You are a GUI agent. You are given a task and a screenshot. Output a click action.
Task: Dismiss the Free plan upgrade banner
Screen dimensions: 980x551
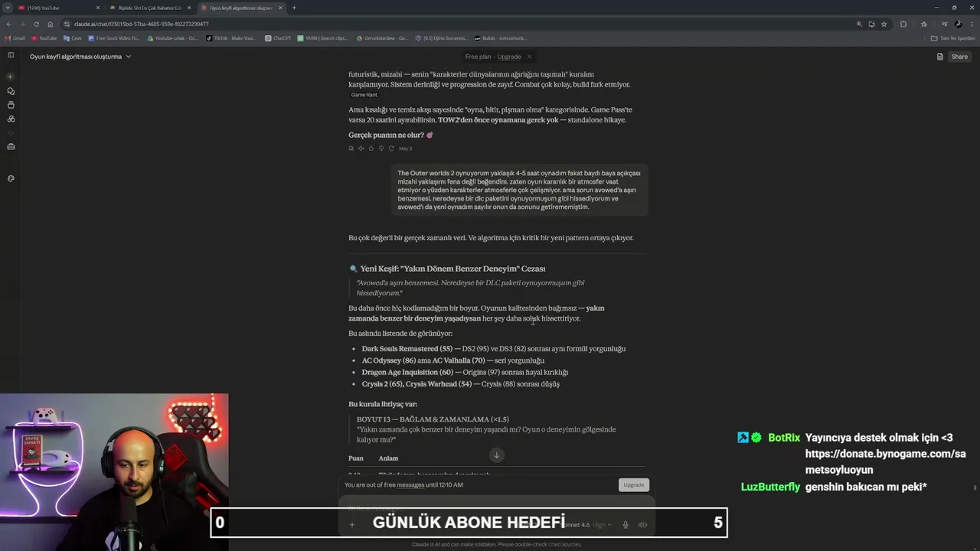pos(529,57)
